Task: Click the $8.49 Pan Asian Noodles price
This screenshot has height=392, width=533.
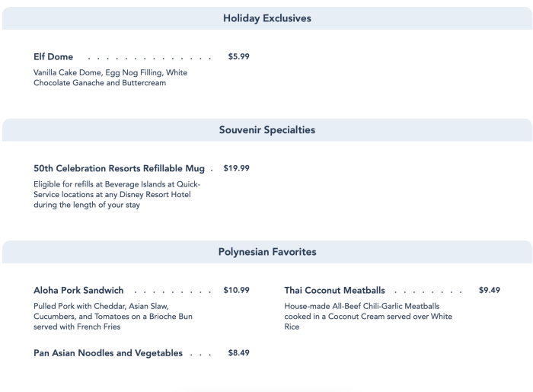Action: click(x=238, y=352)
